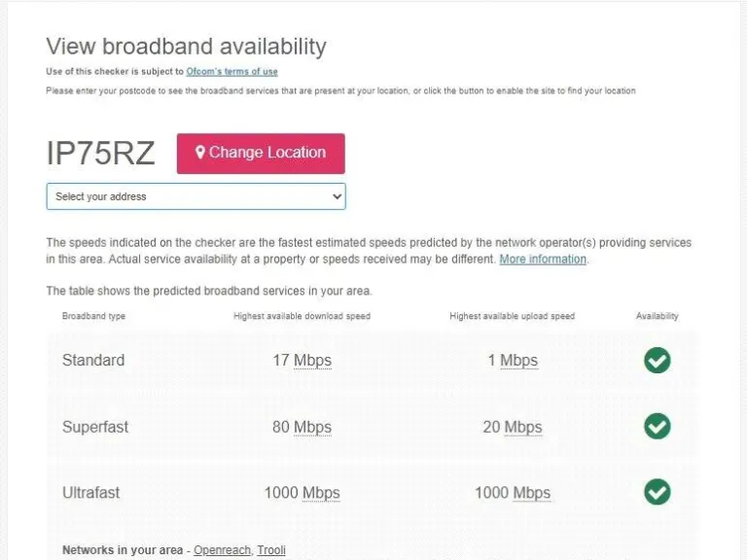Click the Standard availability green checkmark icon
The width and height of the screenshot is (747, 560).
(658, 361)
